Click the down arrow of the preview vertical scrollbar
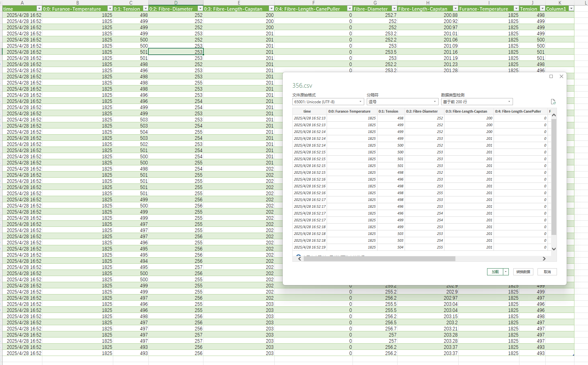 554,249
